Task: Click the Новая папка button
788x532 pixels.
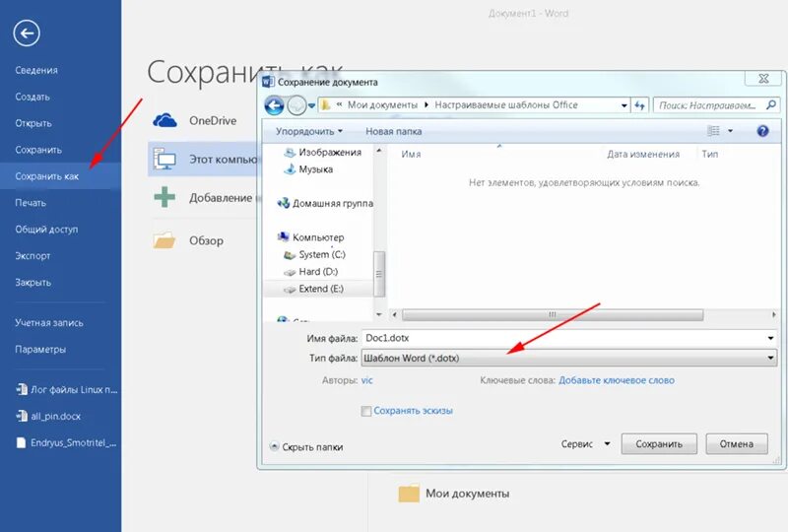Action: (x=393, y=131)
